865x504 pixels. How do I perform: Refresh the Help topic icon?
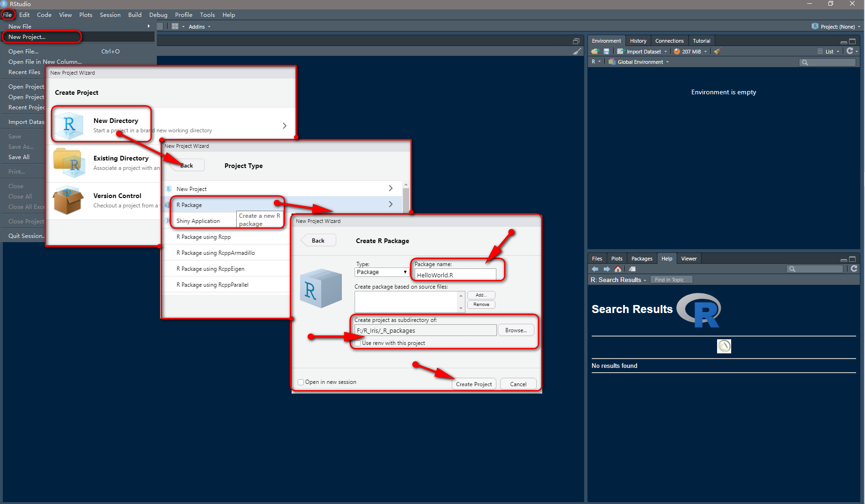(854, 268)
